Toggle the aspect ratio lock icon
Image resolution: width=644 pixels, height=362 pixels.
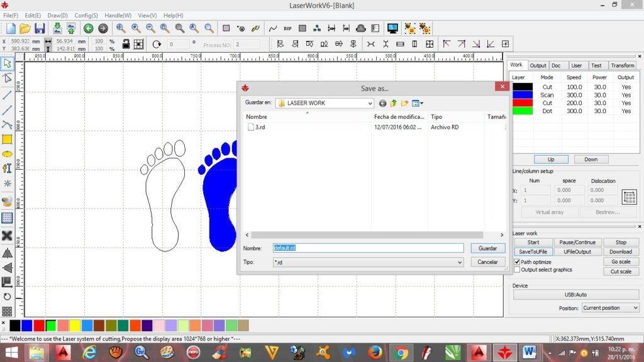[126, 44]
